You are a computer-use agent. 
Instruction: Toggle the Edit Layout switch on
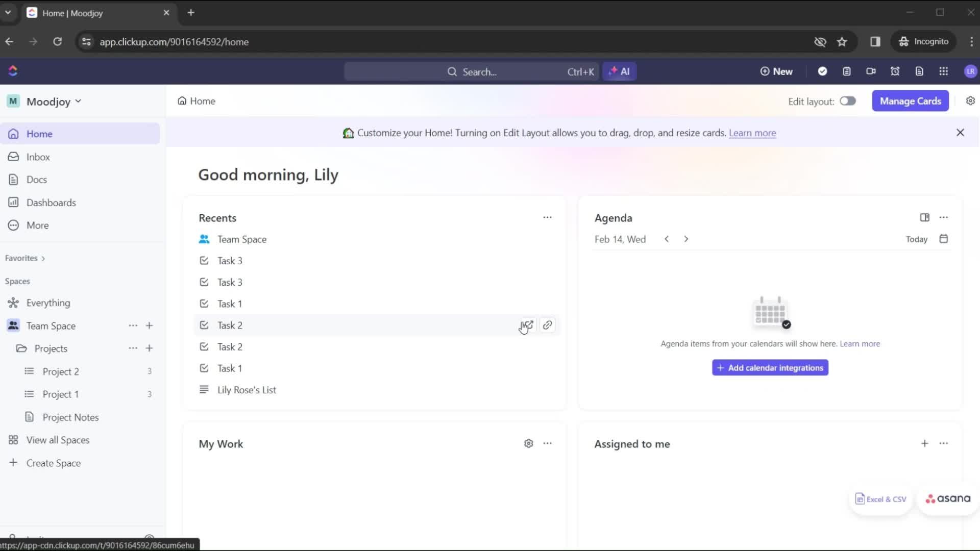(848, 101)
